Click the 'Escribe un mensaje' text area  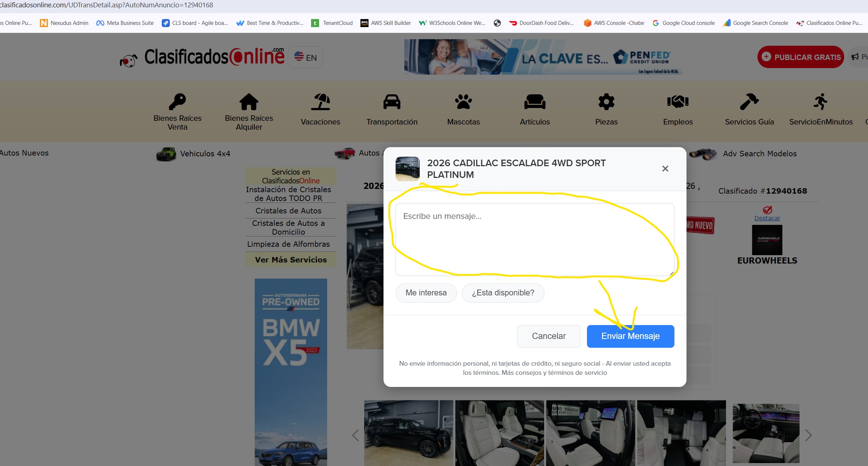534,239
